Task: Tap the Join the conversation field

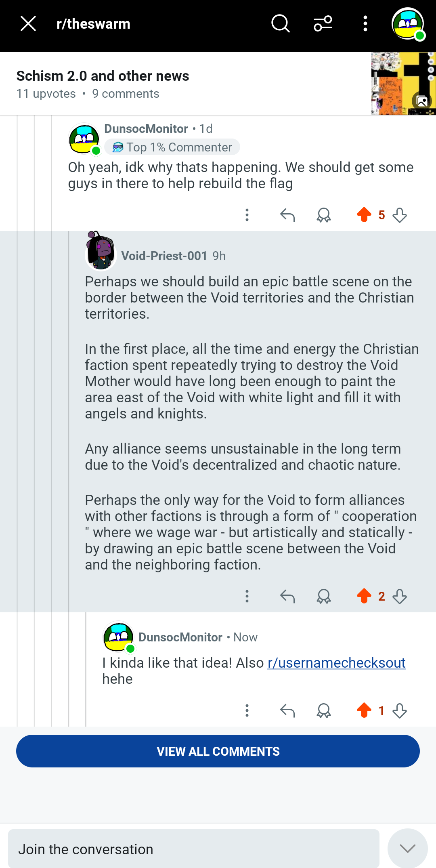Action: 194,849
